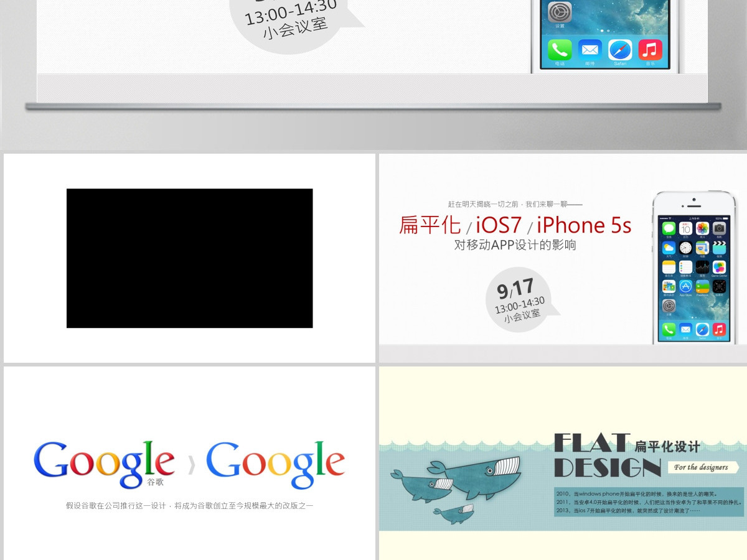Click the Google slide caption starting '假设谷歌'
The width and height of the screenshot is (747, 560).
point(189,506)
